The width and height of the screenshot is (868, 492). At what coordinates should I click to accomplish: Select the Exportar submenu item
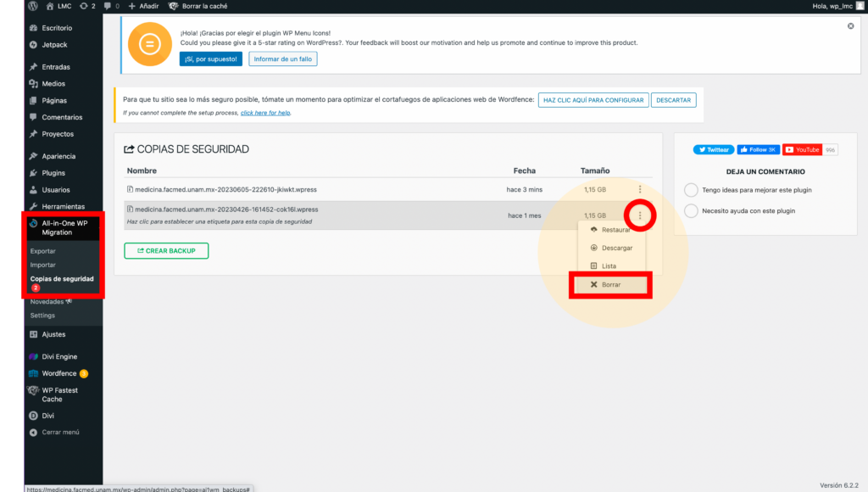tap(42, 251)
